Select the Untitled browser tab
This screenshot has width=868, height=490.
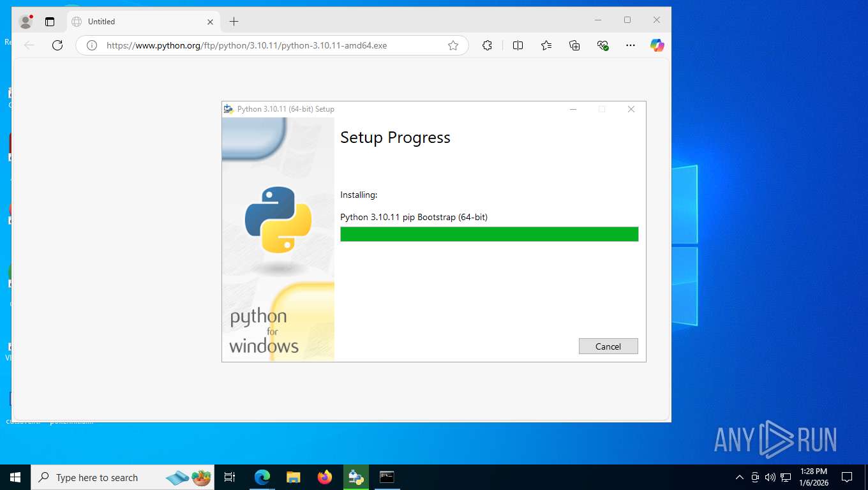pos(144,22)
